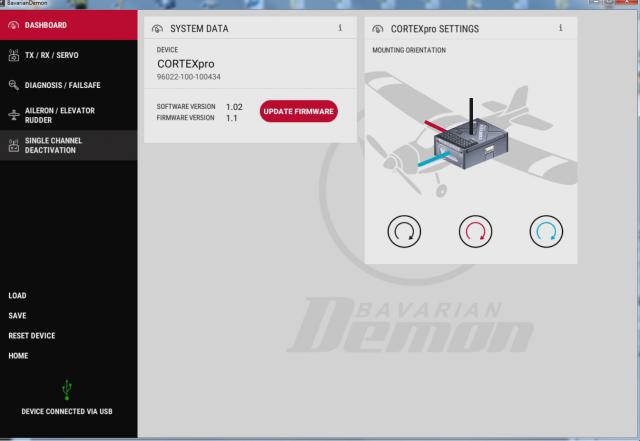Open CORTEXpro Settings info icon
The height and width of the screenshot is (441, 640).
[x=560, y=28]
